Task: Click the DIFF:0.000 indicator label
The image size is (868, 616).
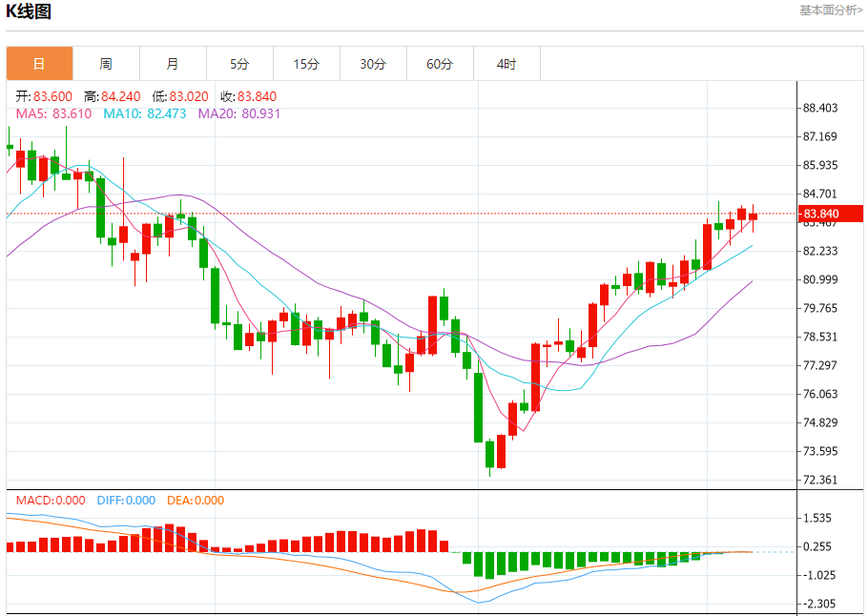Action: [126, 501]
